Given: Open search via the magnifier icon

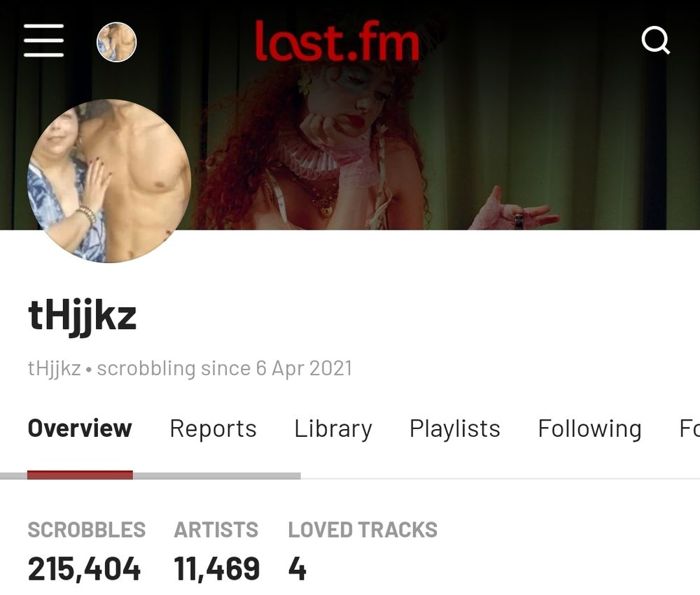Looking at the screenshot, I should (x=655, y=41).
